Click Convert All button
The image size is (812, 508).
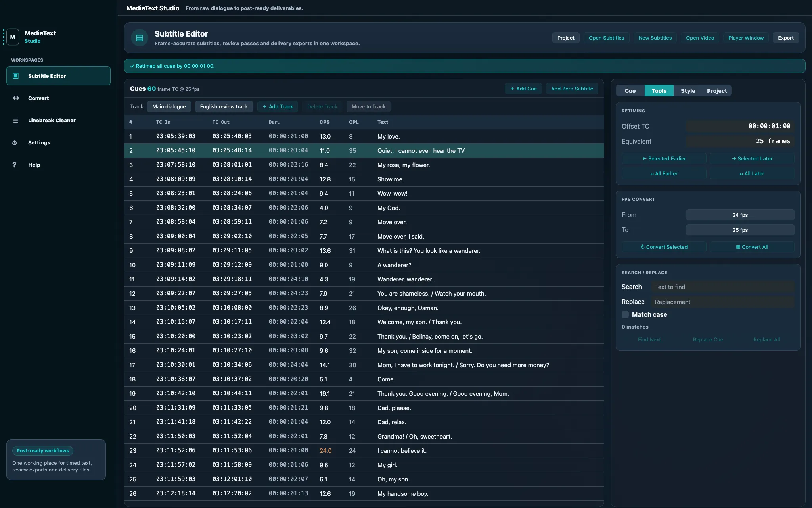[752, 247]
